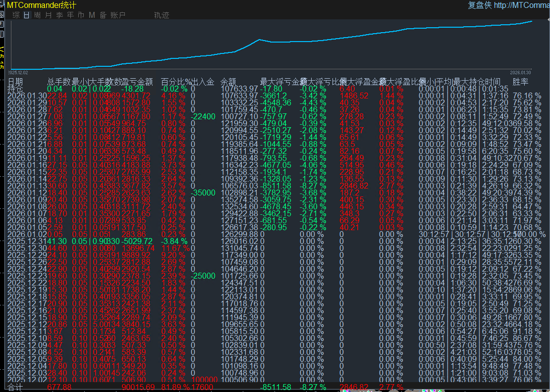Click the 3840.15 profit value
The image size is (550, 392).
pos(136,324)
